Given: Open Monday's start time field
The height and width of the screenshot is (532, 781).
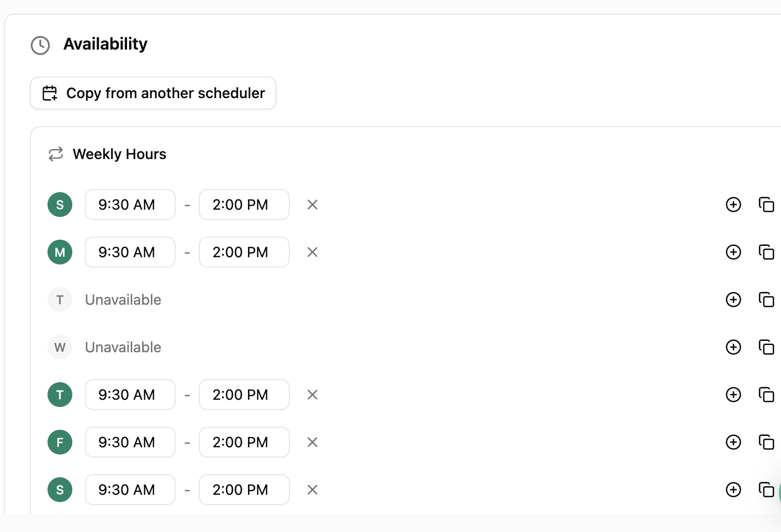Looking at the screenshot, I should (130, 252).
